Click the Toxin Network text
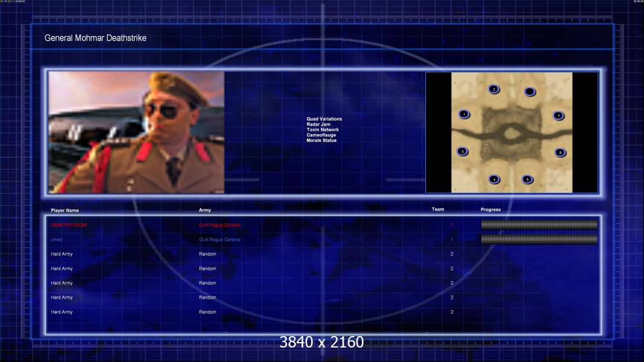The image size is (644, 362). coord(323,130)
